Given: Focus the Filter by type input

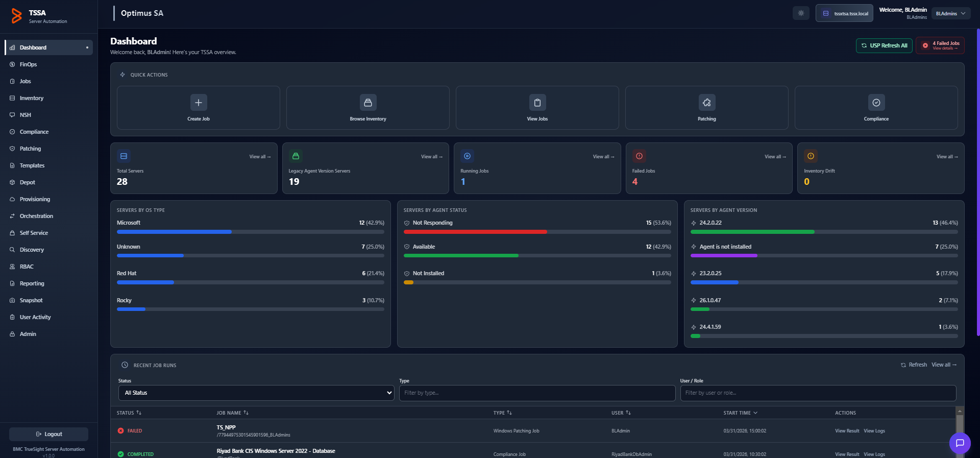Looking at the screenshot, I should [537, 393].
